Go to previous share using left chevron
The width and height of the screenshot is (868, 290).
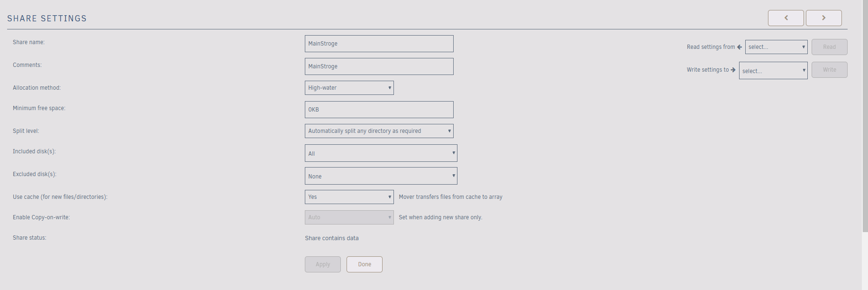pos(786,18)
